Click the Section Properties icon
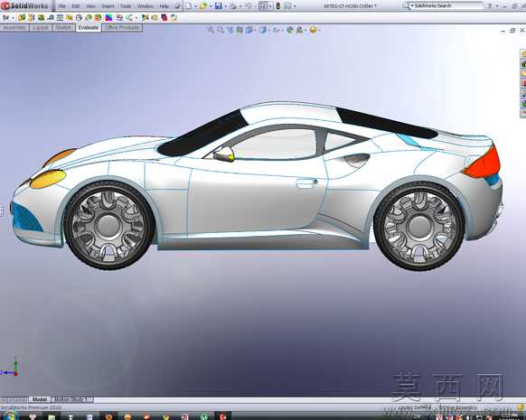 click(x=70, y=17)
